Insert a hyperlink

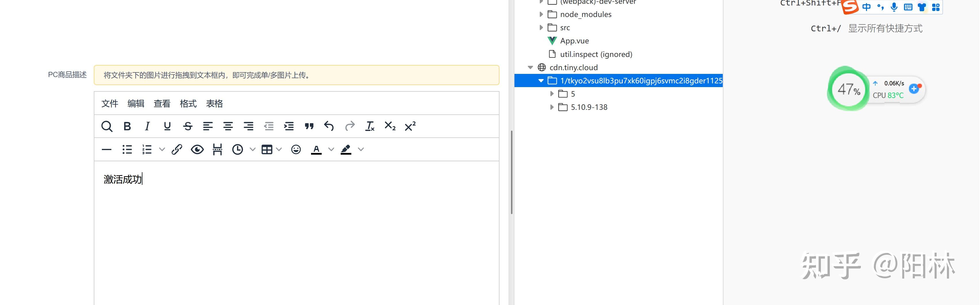[x=177, y=149]
